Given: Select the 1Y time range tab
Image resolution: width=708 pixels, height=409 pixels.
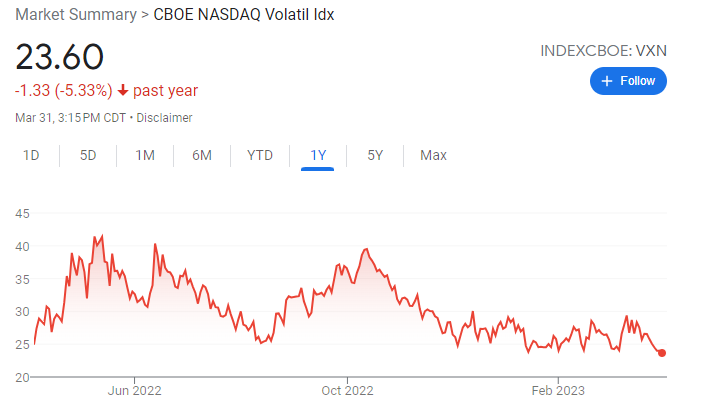Looking at the screenshot, I should tap(318, 155).
